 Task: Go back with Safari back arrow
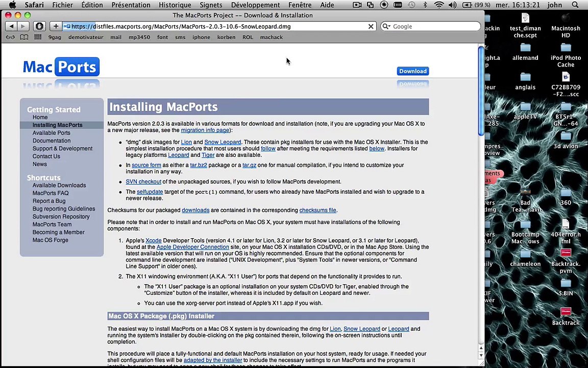(11, 26)
